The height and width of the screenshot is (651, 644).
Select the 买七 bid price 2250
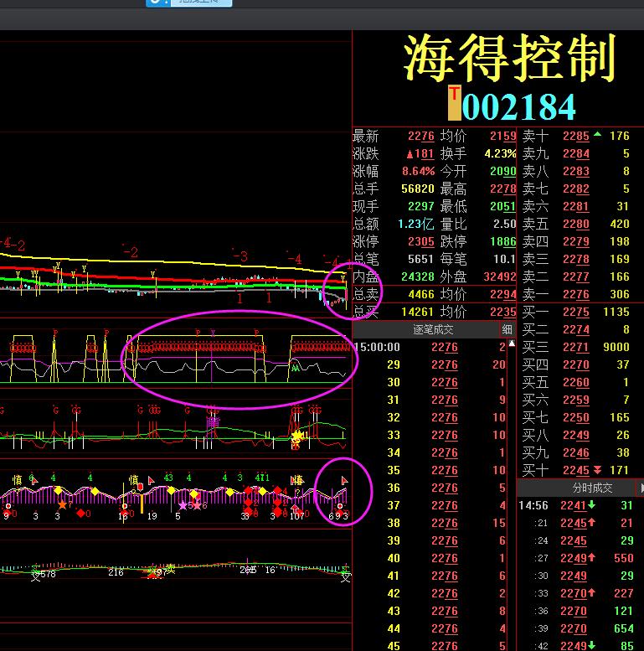coord(576,417)
